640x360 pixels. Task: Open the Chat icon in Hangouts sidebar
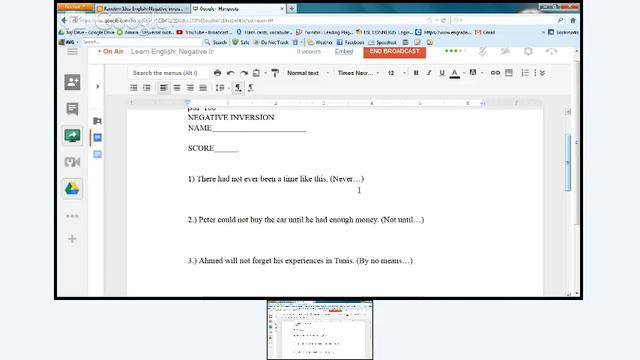tap(72, 109)
